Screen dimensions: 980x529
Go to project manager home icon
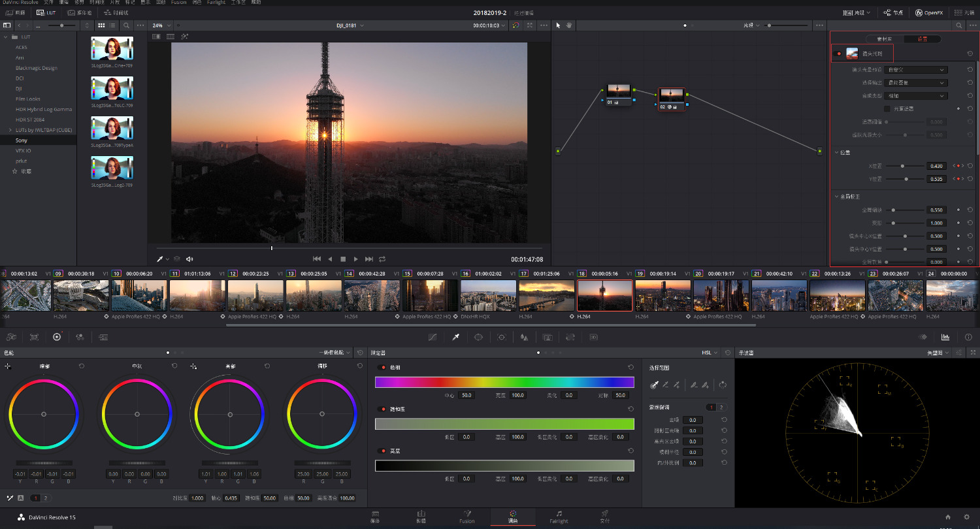click(948, 517)
